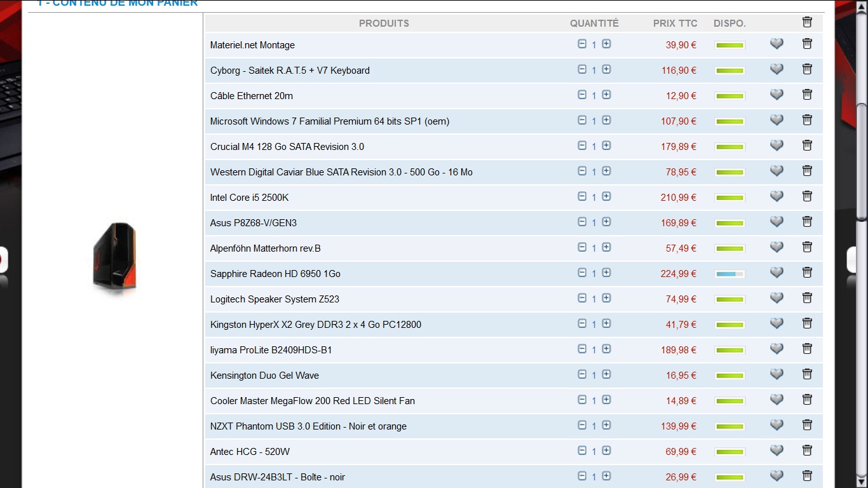Increase quantity of Iiyama ProLite B2409HDS-B1
Screen dimensions: 868x488
pyautogui.click(x=606, y=349)
